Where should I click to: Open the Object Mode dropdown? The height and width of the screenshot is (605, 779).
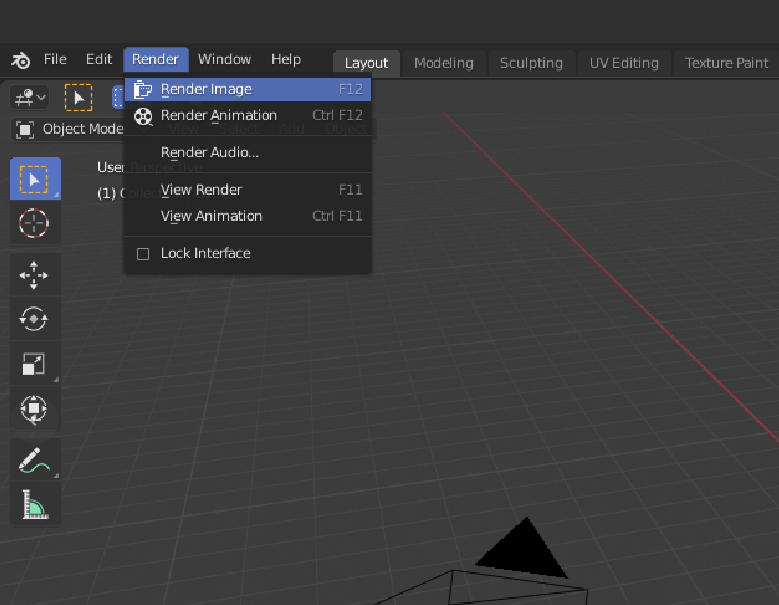click(x=70, y=130)
